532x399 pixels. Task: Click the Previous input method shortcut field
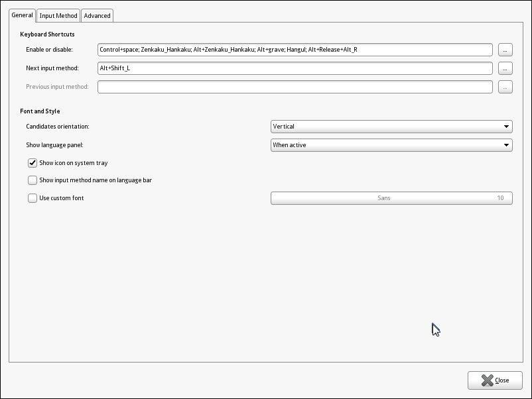tap(295, 87)
